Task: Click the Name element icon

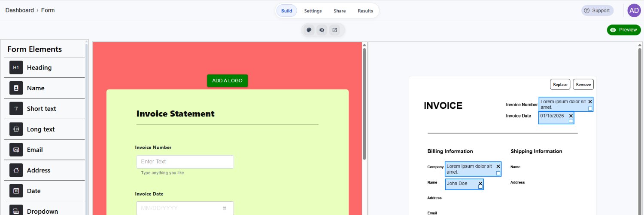Action: 16,88
